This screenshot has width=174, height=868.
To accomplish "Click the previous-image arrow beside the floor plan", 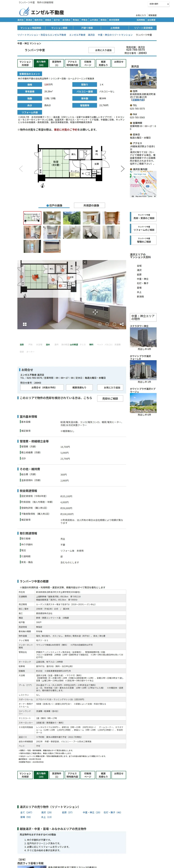I will click(x=21, y=169).
